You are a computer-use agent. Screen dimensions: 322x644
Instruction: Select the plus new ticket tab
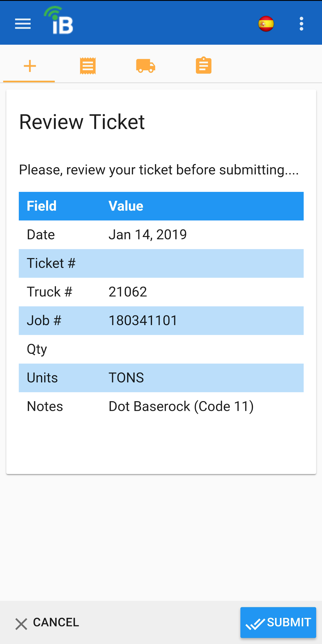pos(30,66)
